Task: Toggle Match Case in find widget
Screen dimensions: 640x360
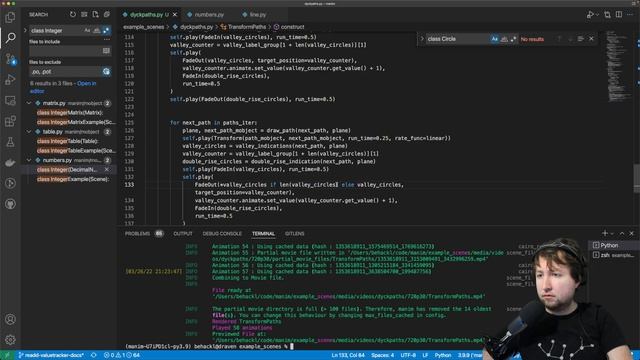Action: click(494, 39)
